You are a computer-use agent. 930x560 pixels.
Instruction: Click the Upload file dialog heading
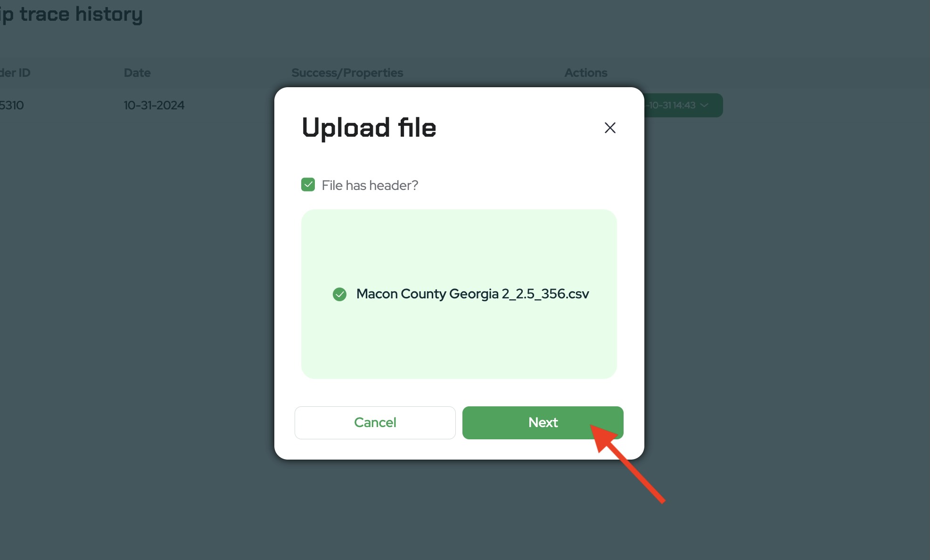tap(369, 127)
